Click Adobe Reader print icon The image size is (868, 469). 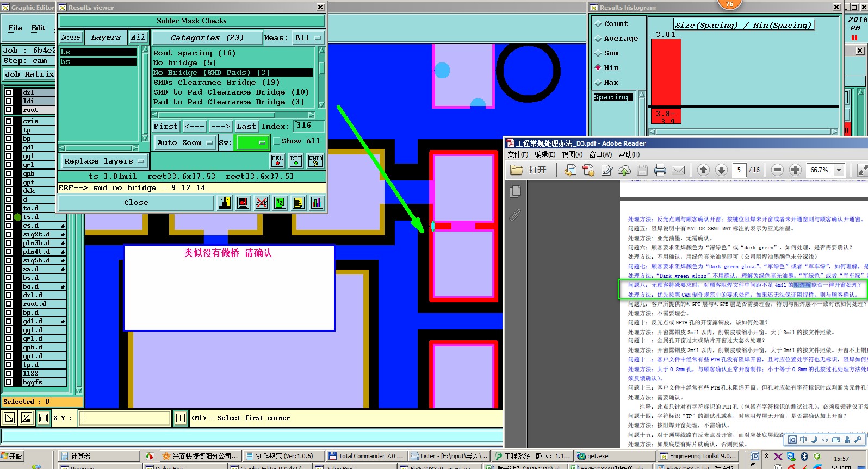(660, 170)
